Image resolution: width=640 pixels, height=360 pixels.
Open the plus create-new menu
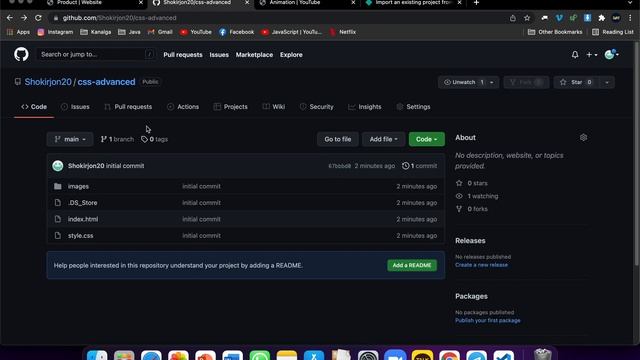[x=591, y=54]
